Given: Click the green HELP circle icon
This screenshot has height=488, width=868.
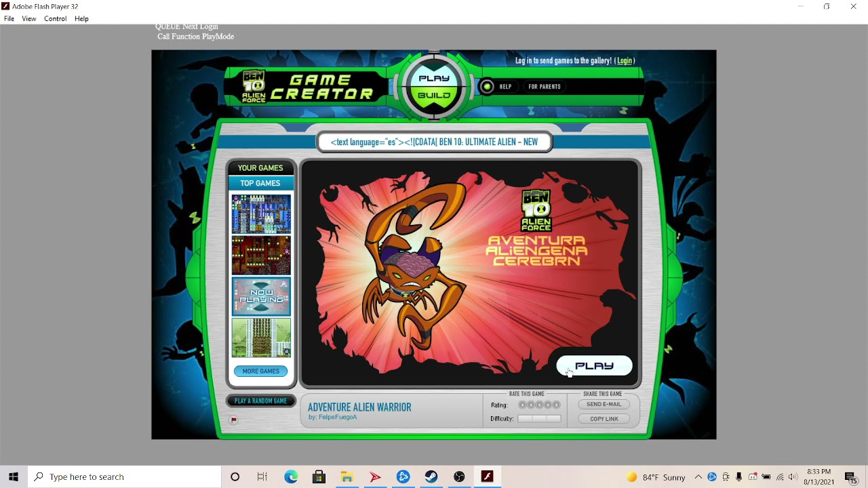Looking at the screenshot, I should pyautogui.click(x=487, y=87).
